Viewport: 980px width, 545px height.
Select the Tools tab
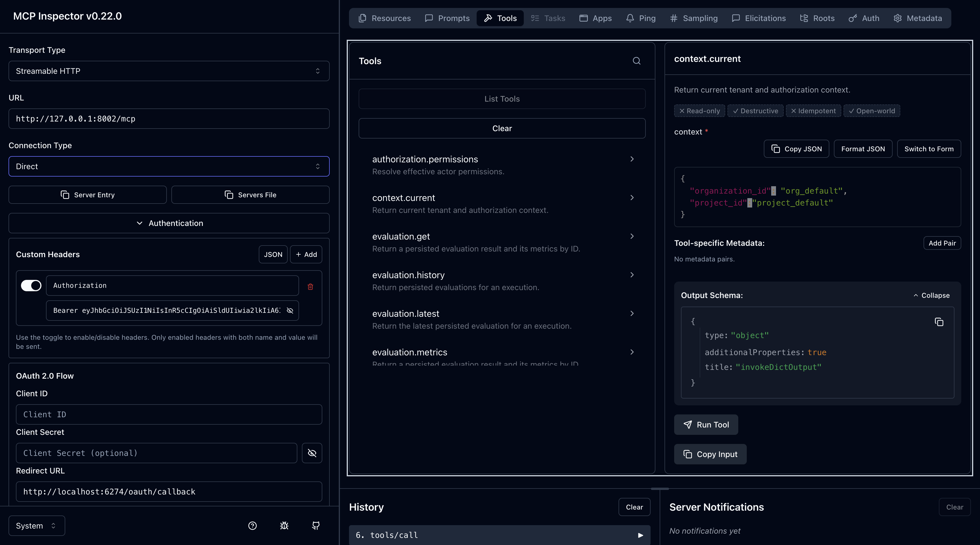[x=500, y=18]
